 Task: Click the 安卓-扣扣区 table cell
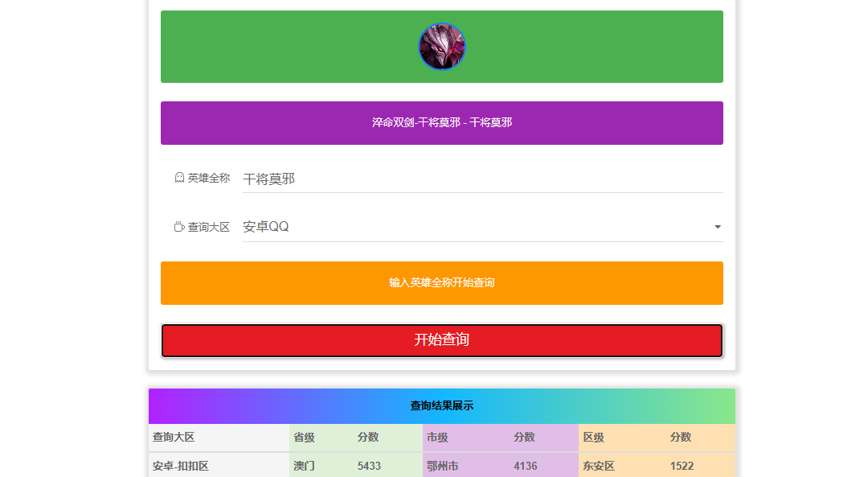(x=181, y=466)
